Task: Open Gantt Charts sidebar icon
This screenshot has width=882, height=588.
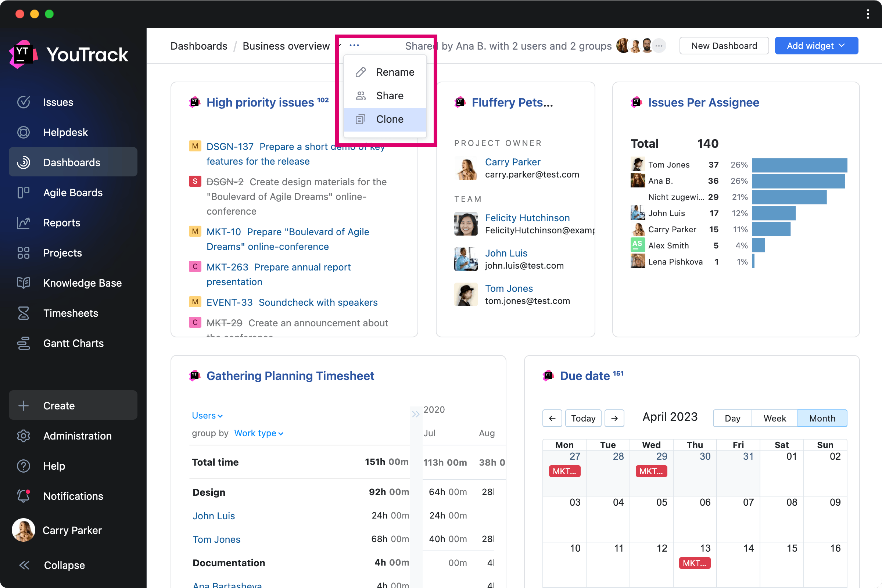Action: coord(23,343)
